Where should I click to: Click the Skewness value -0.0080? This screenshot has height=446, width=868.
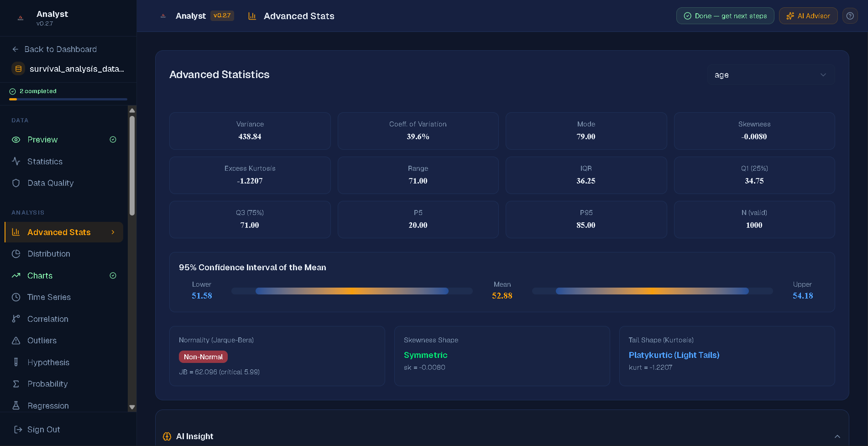(754, 136)
